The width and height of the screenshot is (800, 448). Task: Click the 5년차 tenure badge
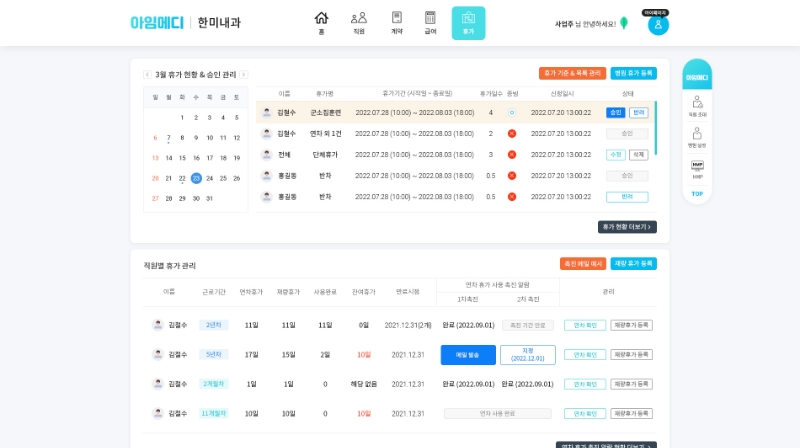click(x=213, y=355)
